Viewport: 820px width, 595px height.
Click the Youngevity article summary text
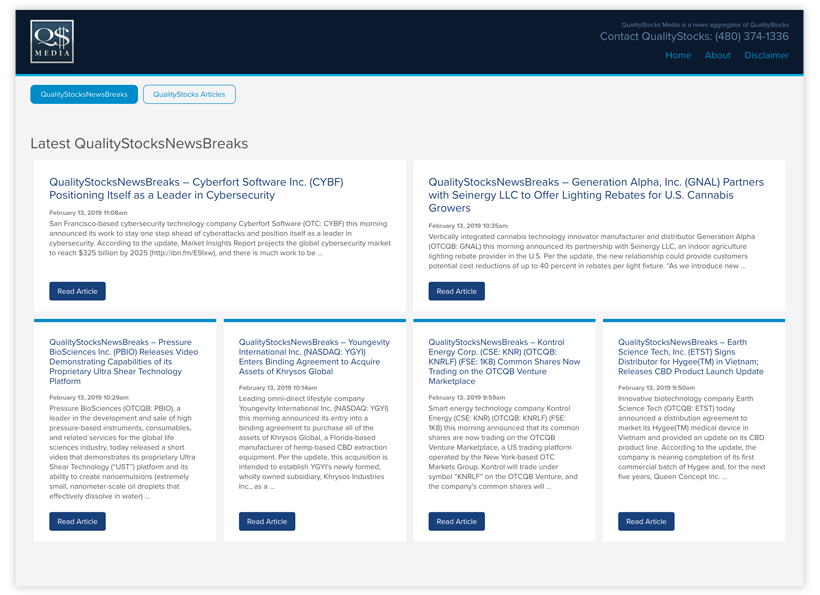tap(314, 442)
